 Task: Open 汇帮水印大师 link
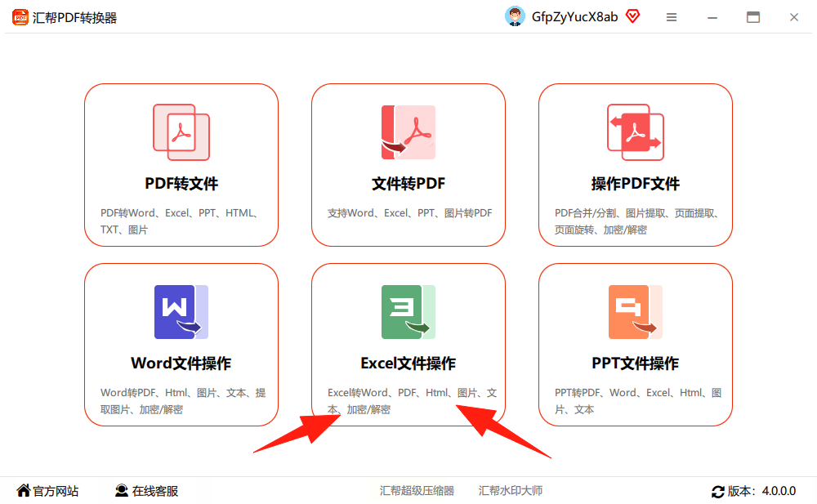point(511,490)
